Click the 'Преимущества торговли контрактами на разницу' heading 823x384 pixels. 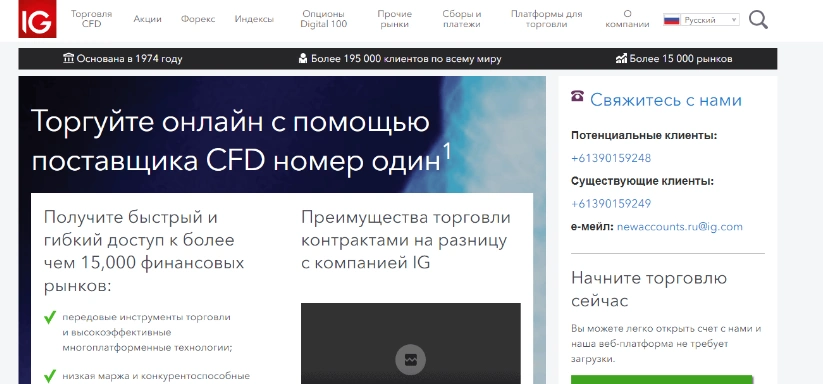coord(406,240)
